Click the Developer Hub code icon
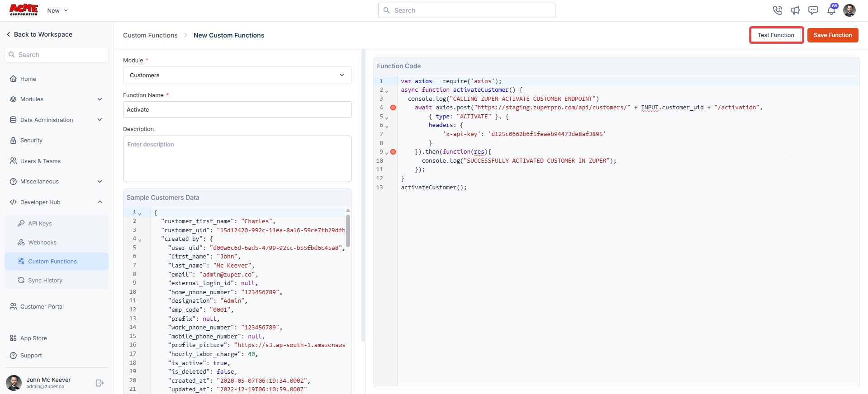 point(13,202)
